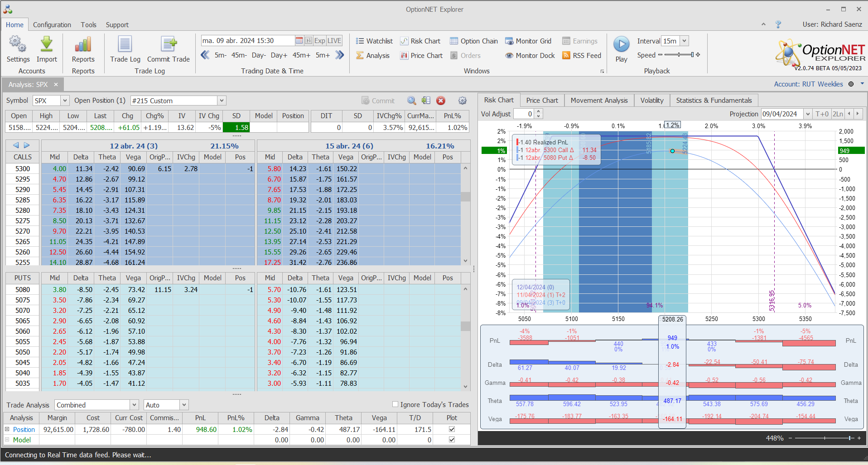
Task: Open the RSS Feed window
Action: pyautogui.click(x=581, y=55)
